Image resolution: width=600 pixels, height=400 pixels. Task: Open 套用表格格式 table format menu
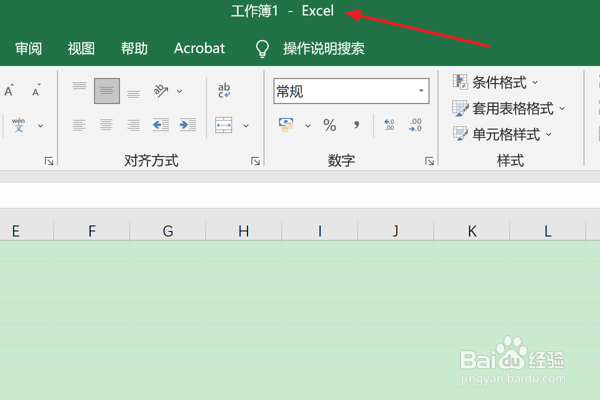(509, 109)
